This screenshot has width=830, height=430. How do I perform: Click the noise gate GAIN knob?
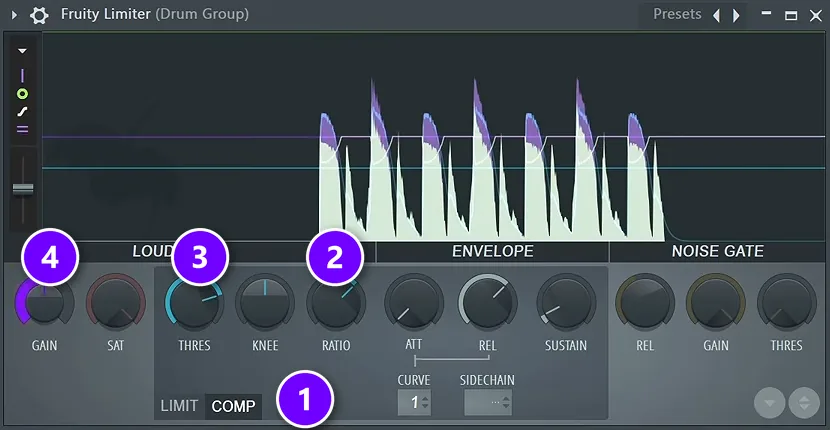tap(716, 302)
